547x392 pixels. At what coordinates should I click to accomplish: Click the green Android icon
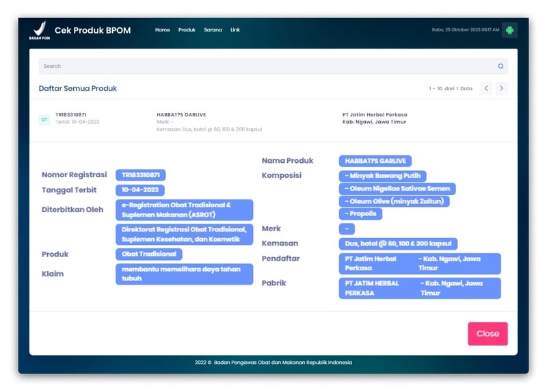coord(509,30)
